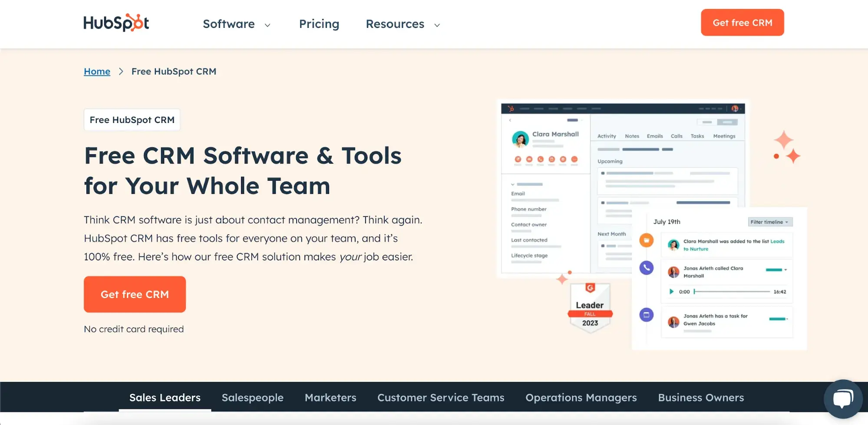Expand the Resources navigation dropdown
Viewport: 868px width, 425px height.
[x=403, y=24]
